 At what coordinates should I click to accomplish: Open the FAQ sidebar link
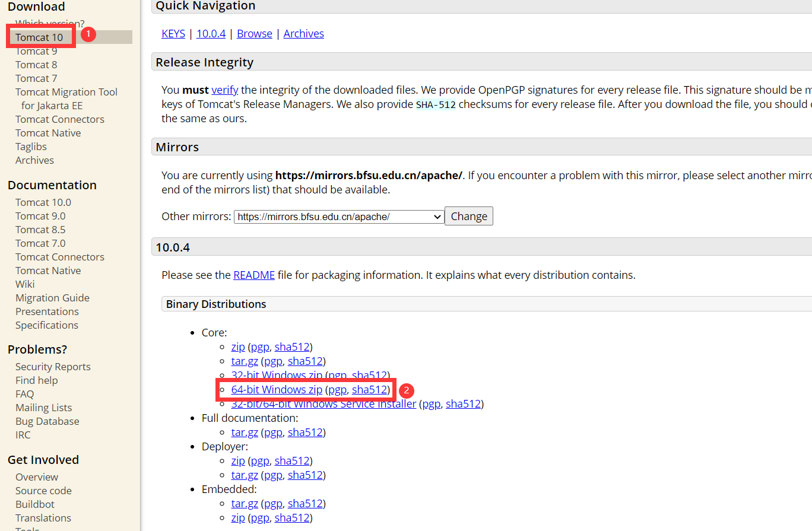pyautogui.click(x=25, y=394)
